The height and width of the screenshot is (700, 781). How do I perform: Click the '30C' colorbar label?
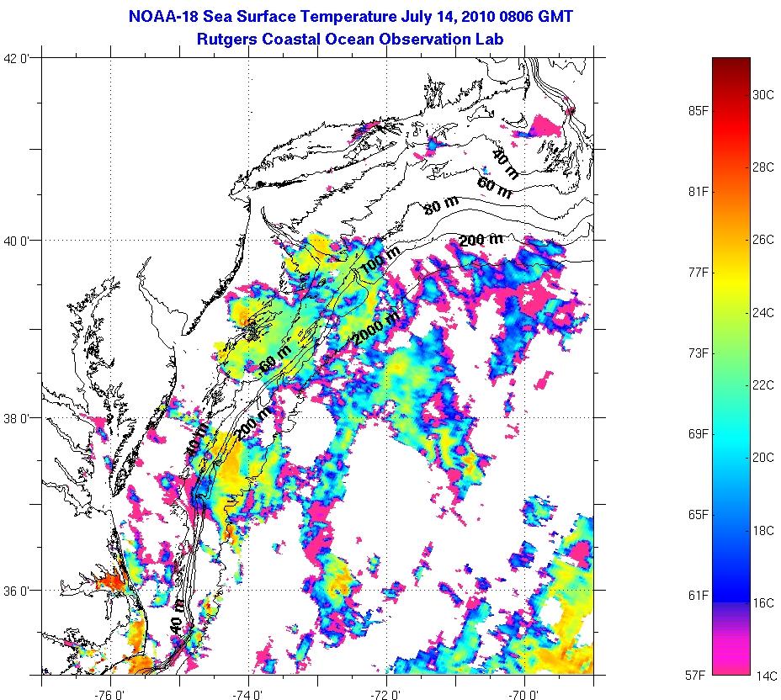click(762, 94)
